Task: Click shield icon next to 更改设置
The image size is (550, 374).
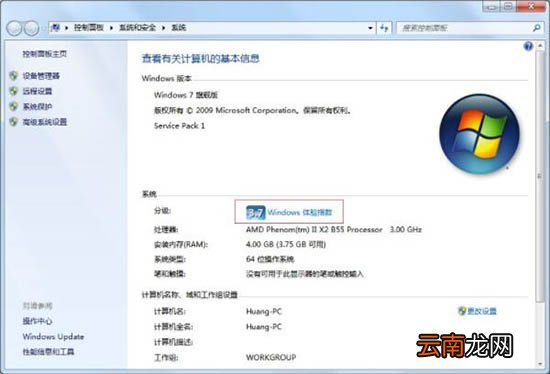Action: coord(462,311)
